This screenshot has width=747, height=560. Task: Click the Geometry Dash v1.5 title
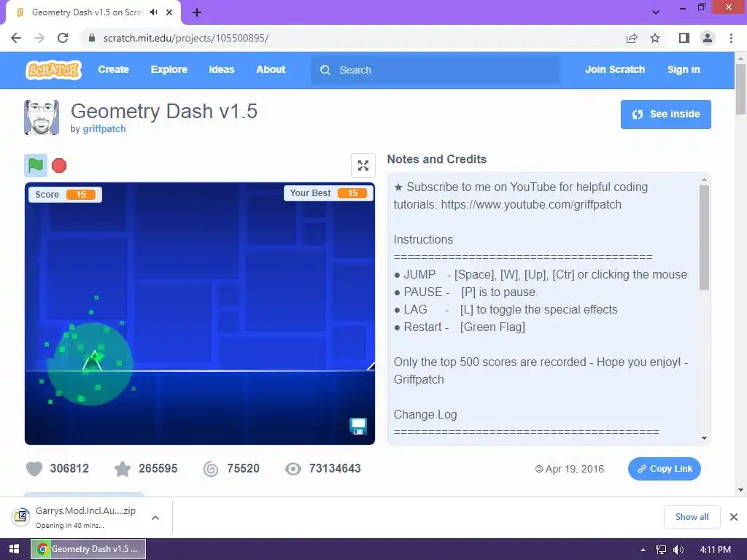[164, 111]
